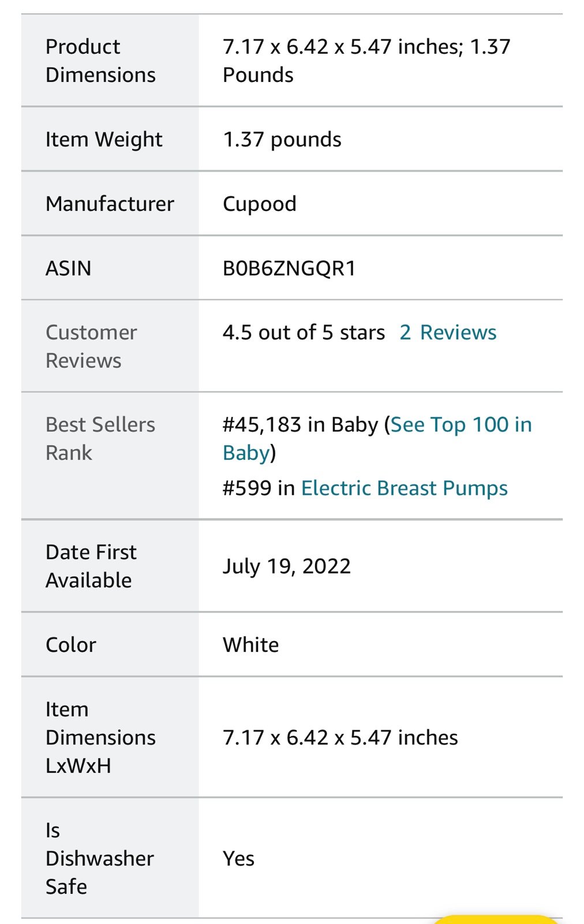Click the Is Dishwasher Safe label
Viewport: 584px width, 924px height.
100,859
